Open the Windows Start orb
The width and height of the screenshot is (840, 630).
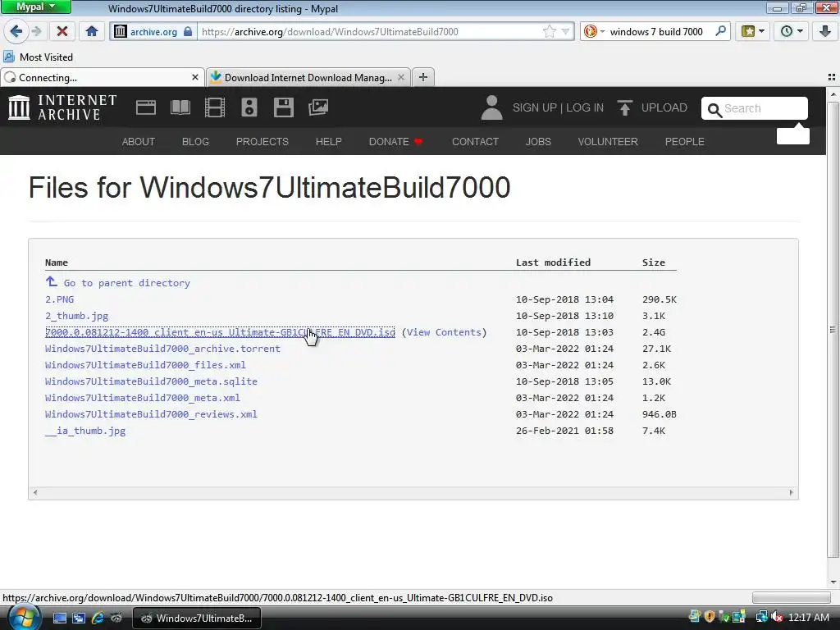pos(23,617)
